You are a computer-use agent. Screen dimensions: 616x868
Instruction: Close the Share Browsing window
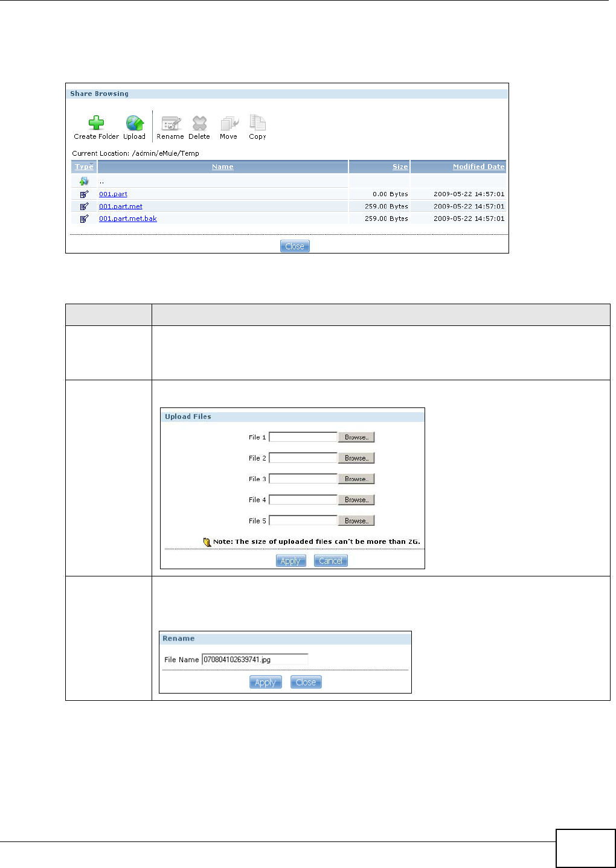pyautogui.click(x=295, y=246)
